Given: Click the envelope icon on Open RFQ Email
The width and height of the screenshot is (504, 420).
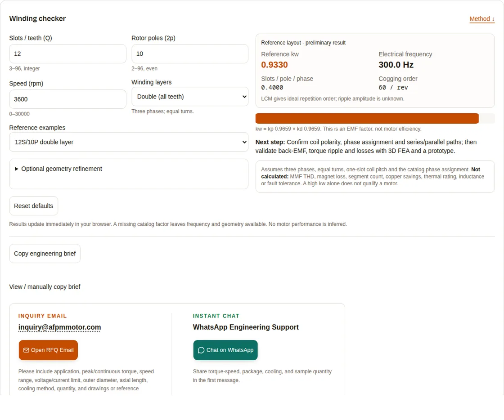Looking at the screenshot, I should [26, 350].
